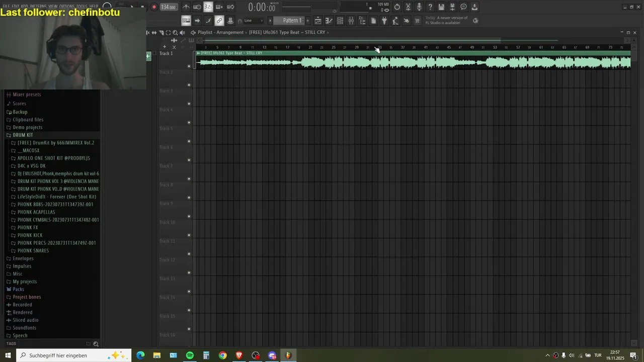This screenshot has height=362, width=644.
Task: Open the speech bubble chat icon
Action: click(x=463, y=7)
